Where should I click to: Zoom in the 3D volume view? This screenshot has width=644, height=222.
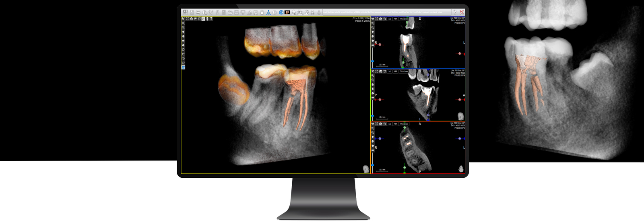183,23
